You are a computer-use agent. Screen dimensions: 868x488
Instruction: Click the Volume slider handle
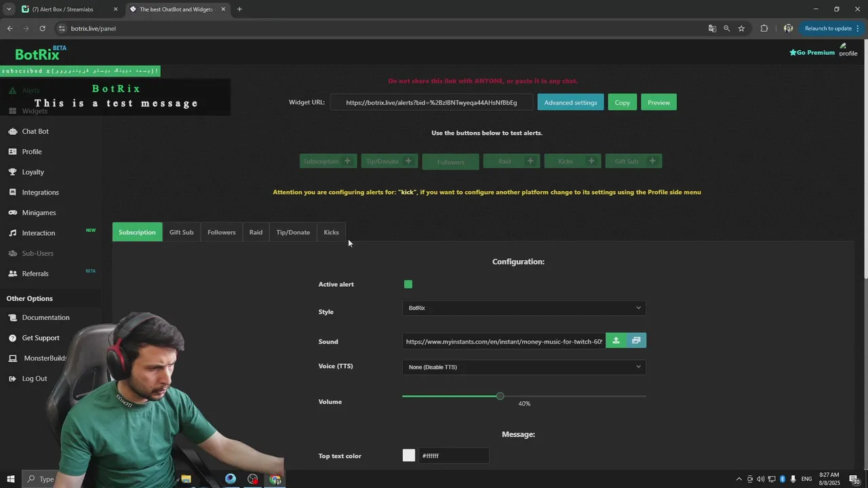pos(500,396)
